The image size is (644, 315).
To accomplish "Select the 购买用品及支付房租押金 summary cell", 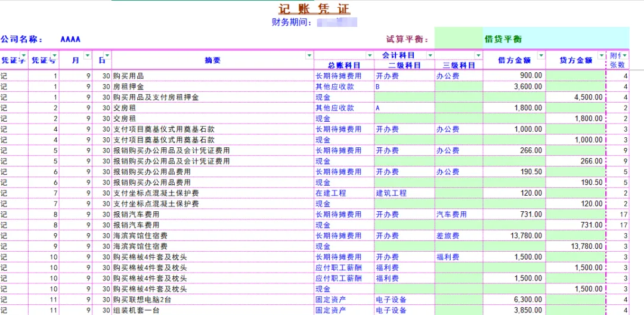I will point(213,97).
